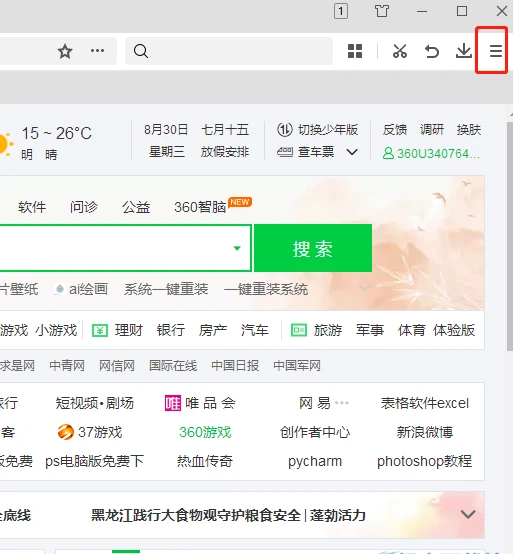Open the hamburger main menu
Image resolution: width=513 pixels, height=554 pixels.
click(495, 51)
